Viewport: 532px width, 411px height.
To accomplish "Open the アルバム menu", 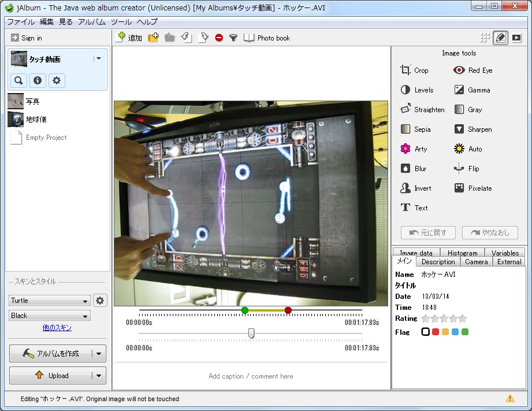I will tap(92, 22).
